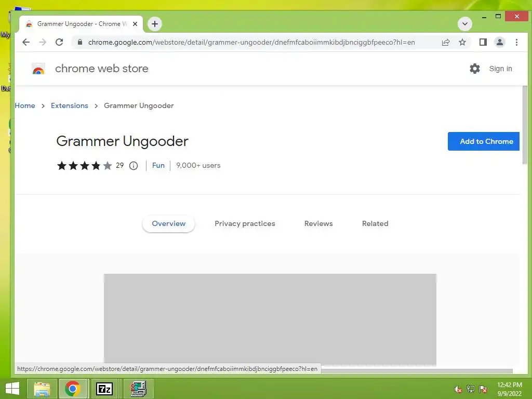The image size is (532, 399).
Task: Open the taskbar clock and date
Action: tap(510, 389)
